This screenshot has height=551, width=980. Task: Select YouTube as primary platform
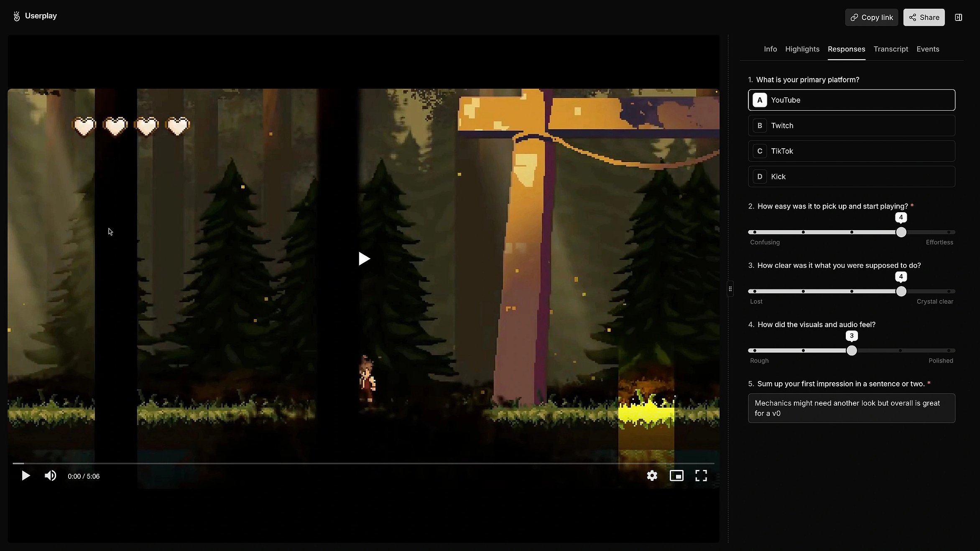pyautogui.click(x=851, y=100)
